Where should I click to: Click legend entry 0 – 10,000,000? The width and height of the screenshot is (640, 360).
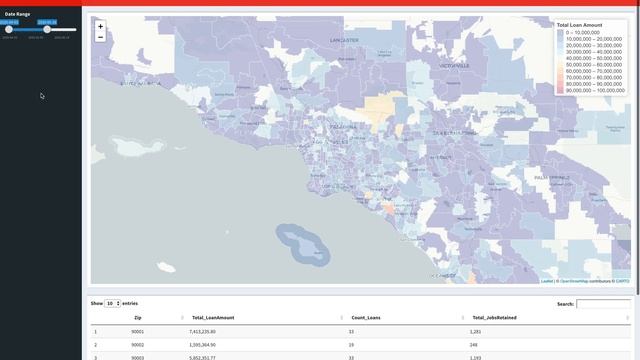[x=583, y=33]
